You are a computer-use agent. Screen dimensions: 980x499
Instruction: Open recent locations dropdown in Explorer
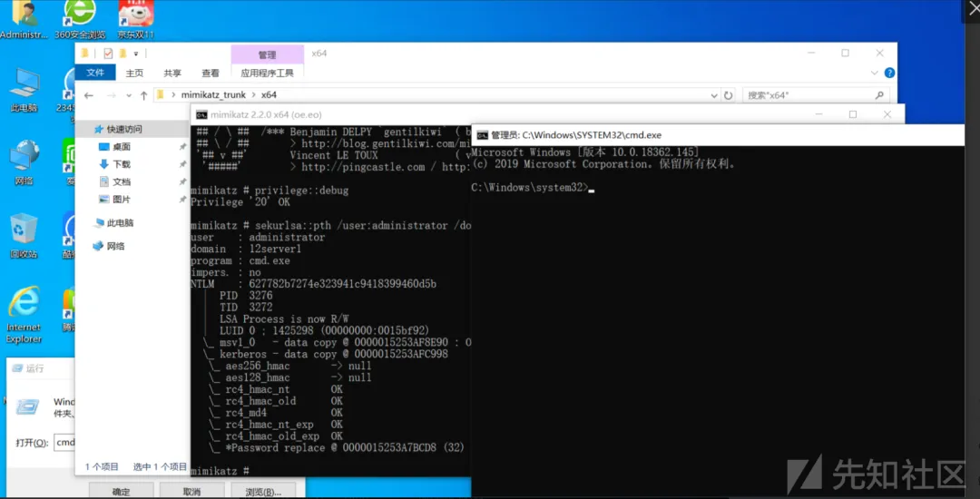point(129,95)
